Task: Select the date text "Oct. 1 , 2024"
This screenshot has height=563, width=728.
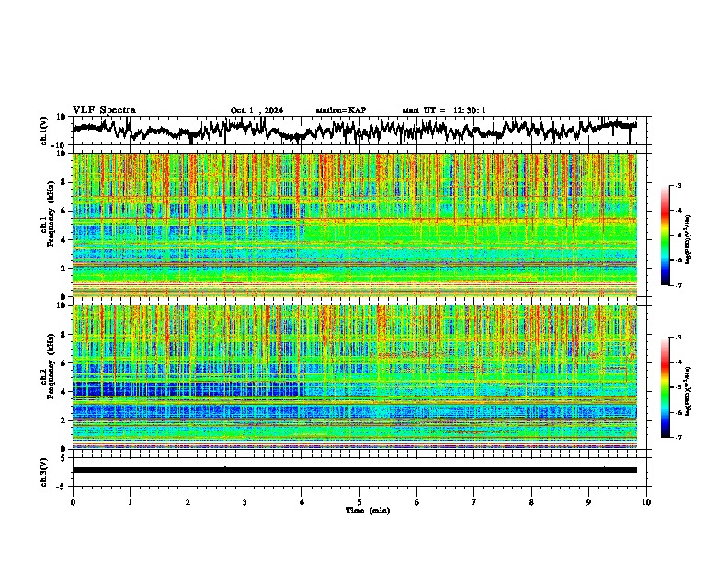Action: click(x=256, y=110)
